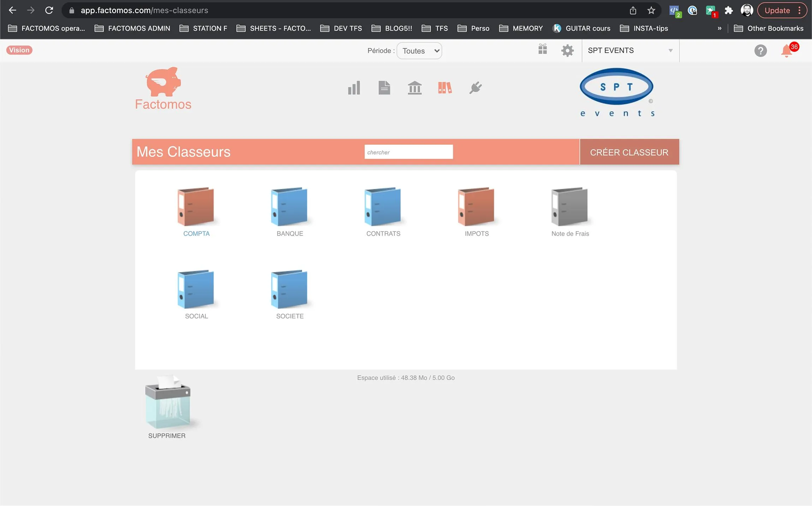Expand the SPT EVENTS company selector
Image resolution: width=812 pixels, height=506 pixels.
point(630,50)
